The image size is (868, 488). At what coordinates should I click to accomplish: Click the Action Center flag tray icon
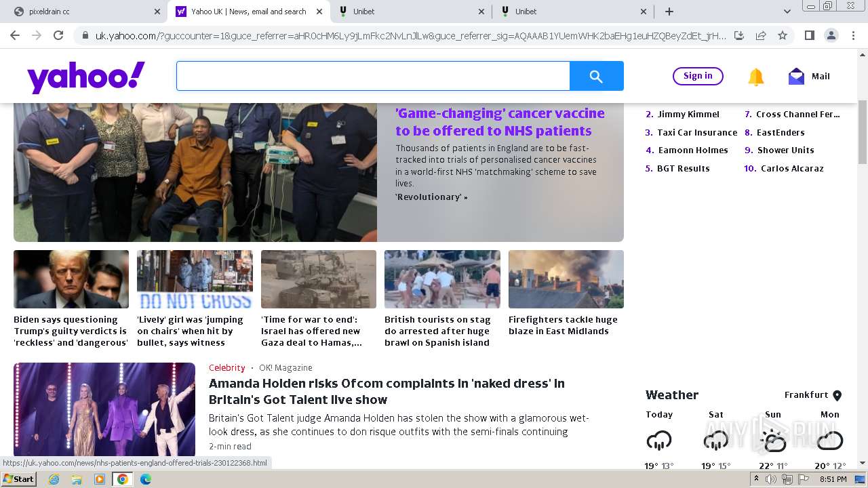(x=804, y=479)
